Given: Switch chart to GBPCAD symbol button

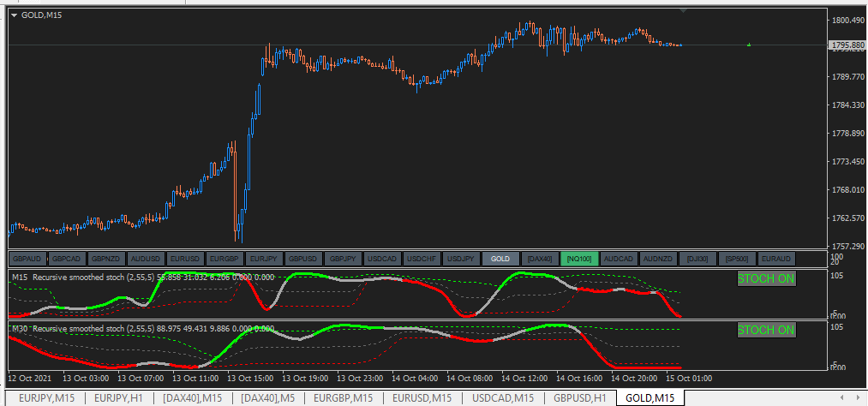Looking at the screenshot, I should point(67,259).
